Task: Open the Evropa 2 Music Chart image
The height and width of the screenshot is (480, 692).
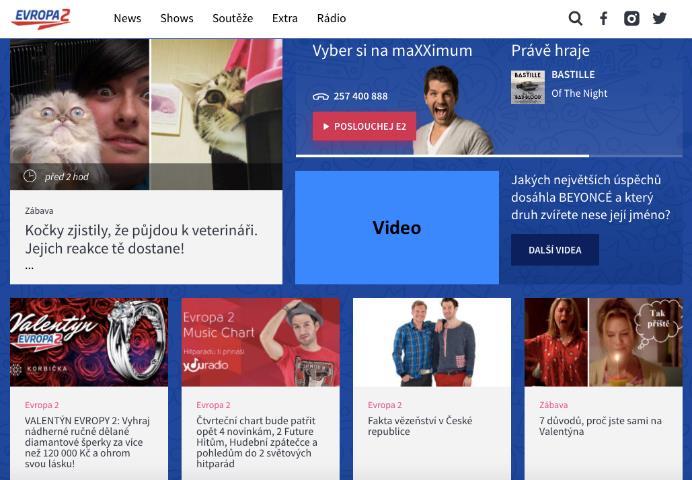Action: pyautogui.click(x=260, y=342)
